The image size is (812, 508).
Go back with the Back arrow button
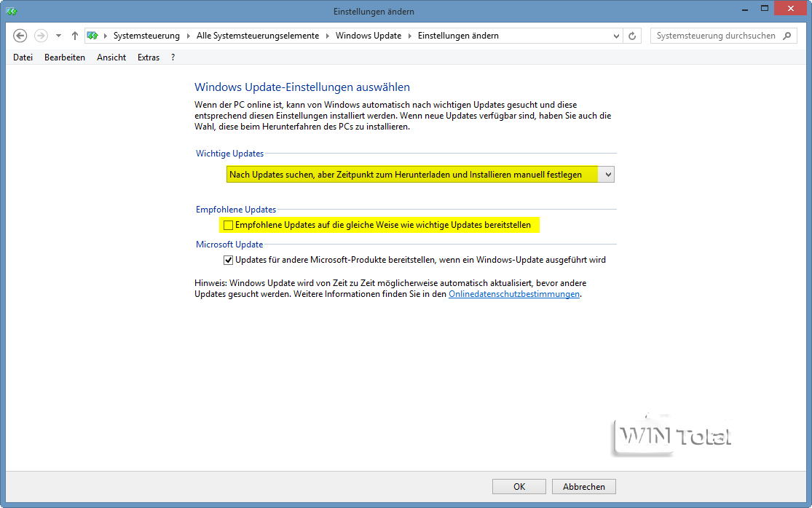[x=20, y=36]
